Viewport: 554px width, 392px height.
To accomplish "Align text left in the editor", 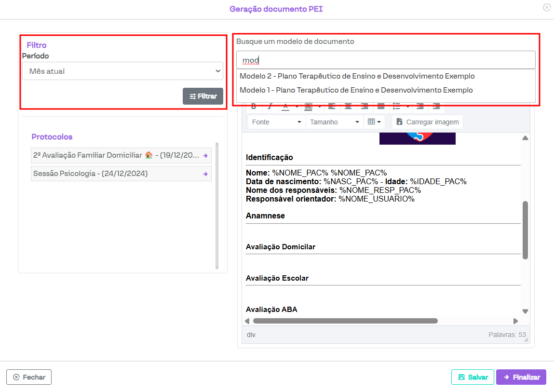I will click(x=332, y=107).
